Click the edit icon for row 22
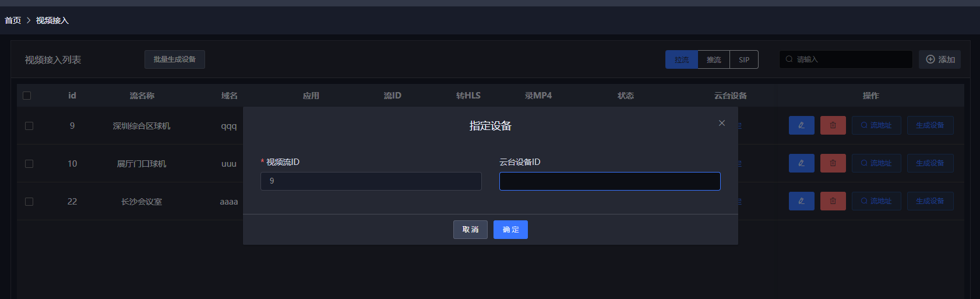The image size is (980, 299). tap(801, 201)
